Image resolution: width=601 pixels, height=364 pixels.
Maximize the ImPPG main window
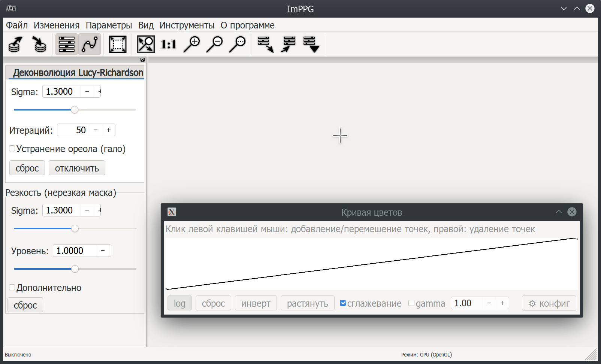click(577, 9)
